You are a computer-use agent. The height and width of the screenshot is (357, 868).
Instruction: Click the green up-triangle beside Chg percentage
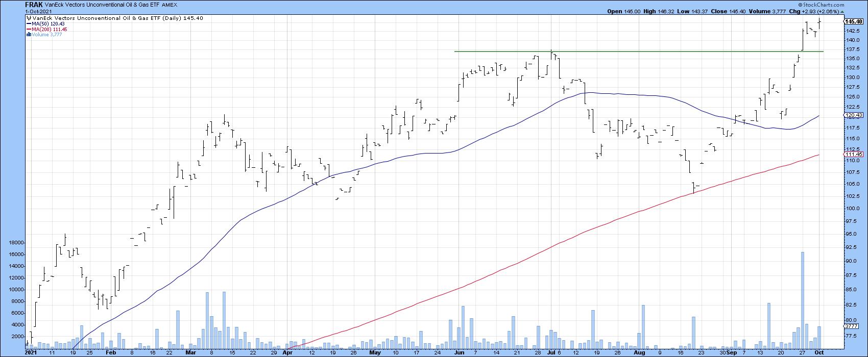pos(843,12)
